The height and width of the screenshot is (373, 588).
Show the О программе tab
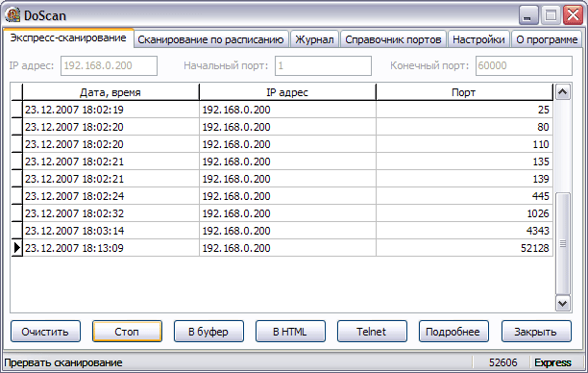pos(547,39)
